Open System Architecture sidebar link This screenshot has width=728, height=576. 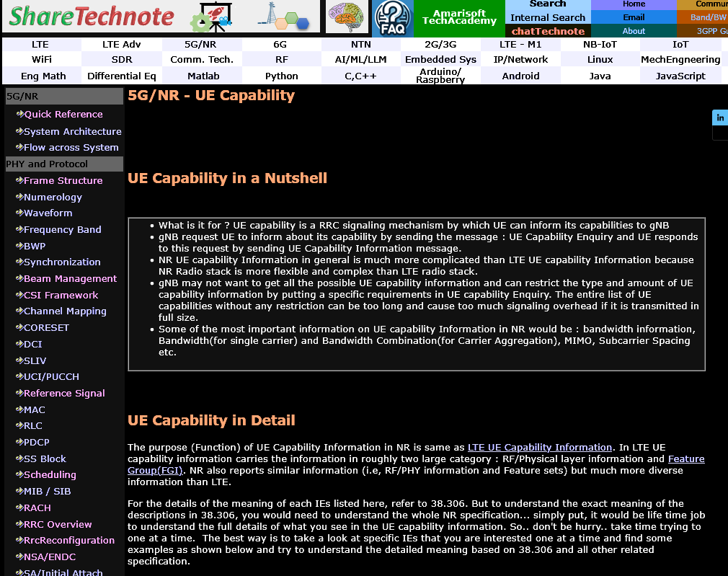click(x=72, y=131)
